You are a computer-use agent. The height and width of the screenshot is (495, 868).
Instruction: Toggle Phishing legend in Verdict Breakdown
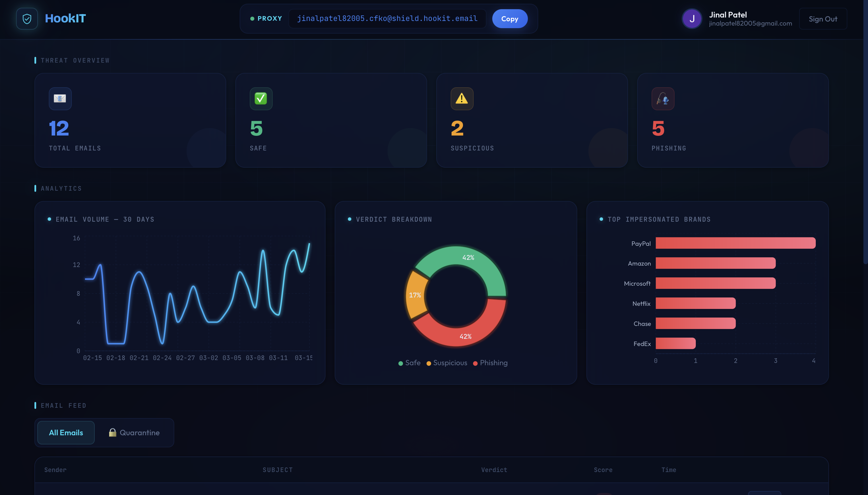point(490,363)
